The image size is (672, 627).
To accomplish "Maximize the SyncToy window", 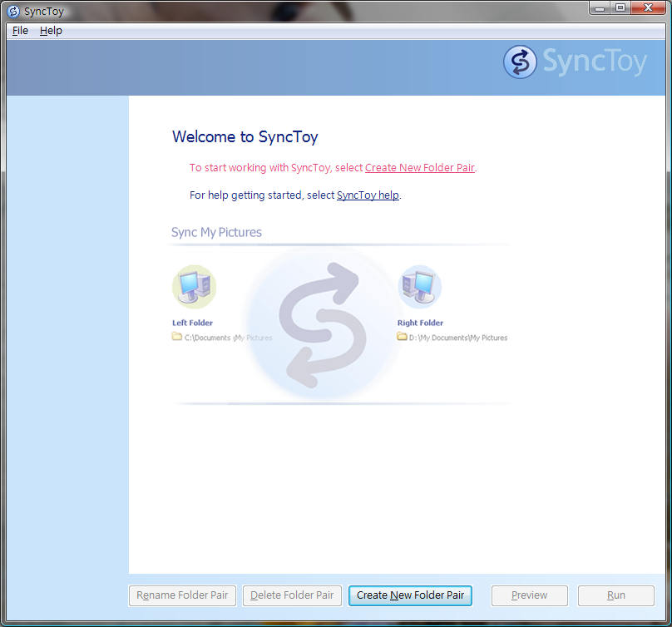I will coord(620,8).
